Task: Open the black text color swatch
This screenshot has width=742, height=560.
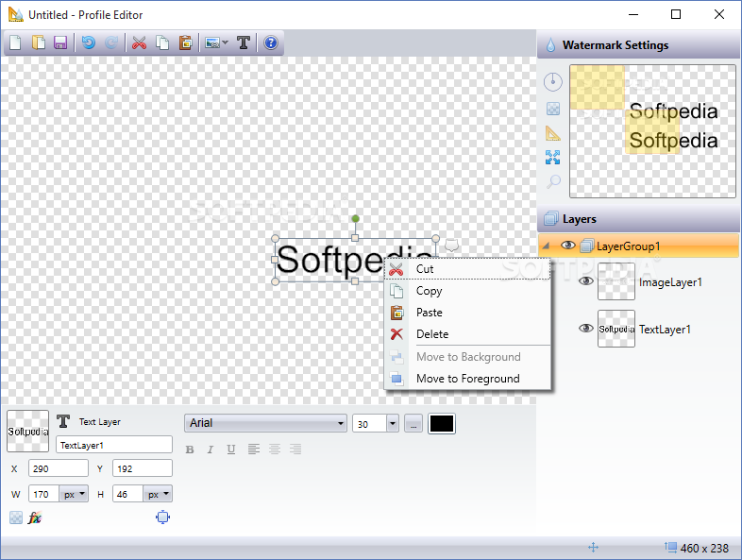Action: click(442, 423)
